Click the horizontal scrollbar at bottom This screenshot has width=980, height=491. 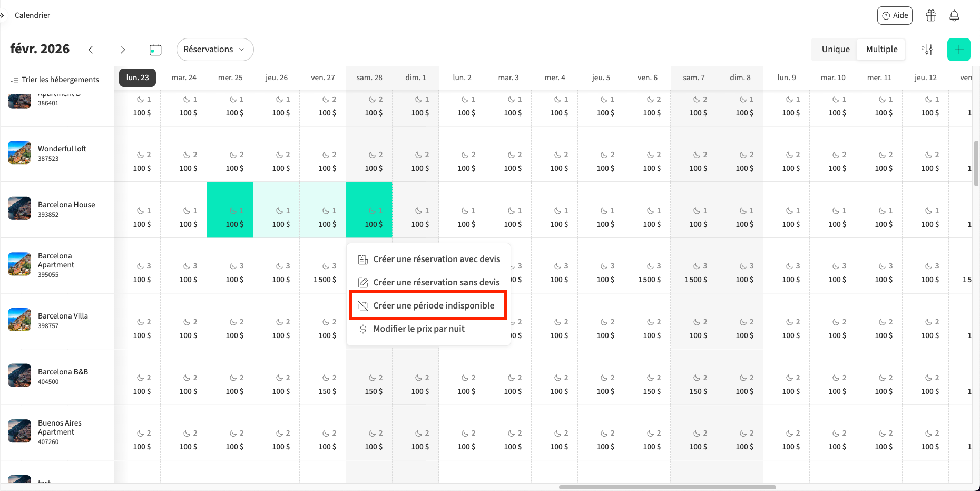[667, 487]
